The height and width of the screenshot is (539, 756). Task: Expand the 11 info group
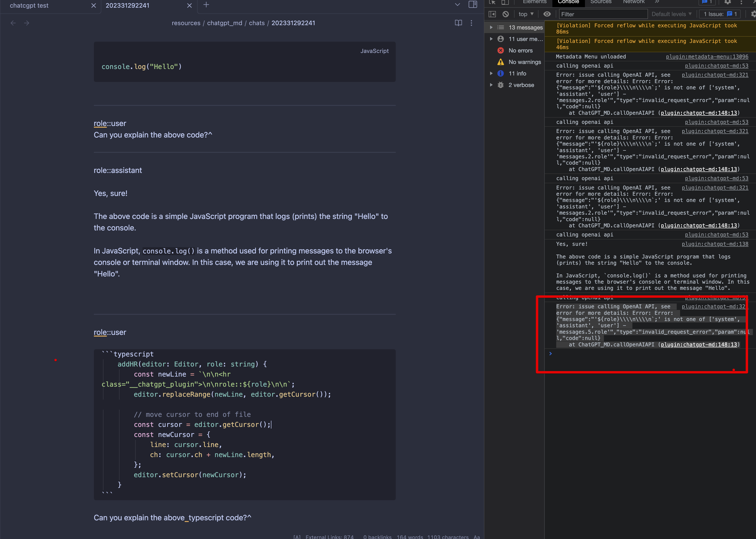tap(491, 73)
